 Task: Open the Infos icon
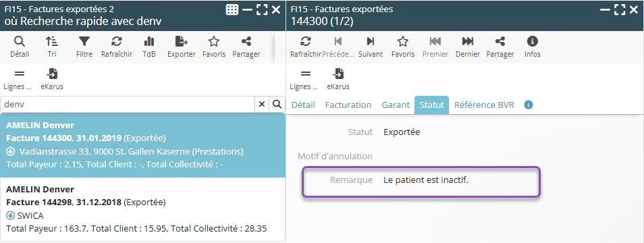(533, 47)
